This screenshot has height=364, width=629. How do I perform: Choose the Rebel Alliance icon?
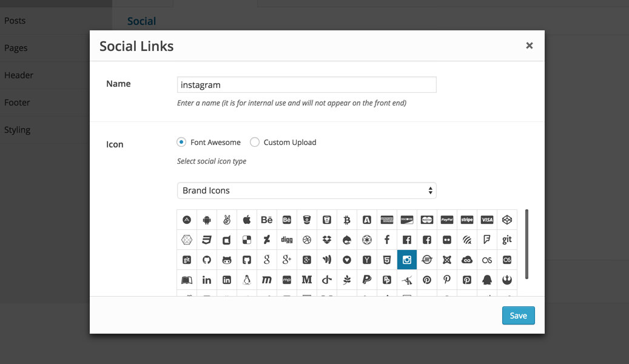507,280
